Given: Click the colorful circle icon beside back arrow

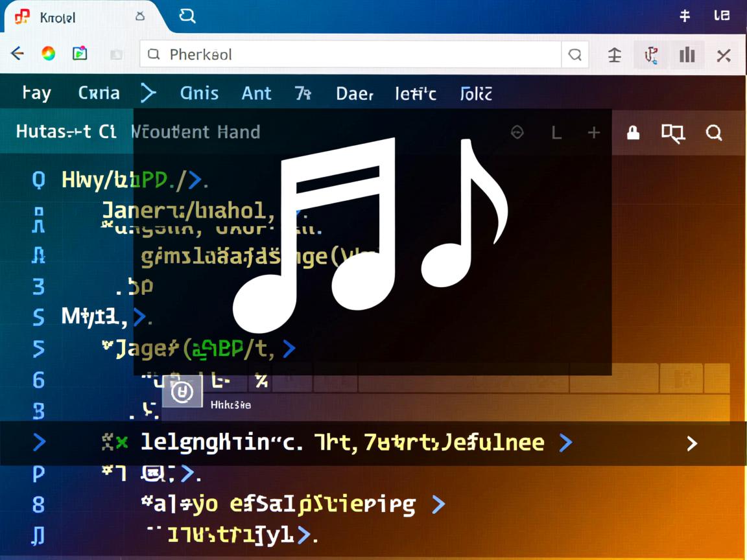Looking at the screenshot, I should tap(48, 54).
